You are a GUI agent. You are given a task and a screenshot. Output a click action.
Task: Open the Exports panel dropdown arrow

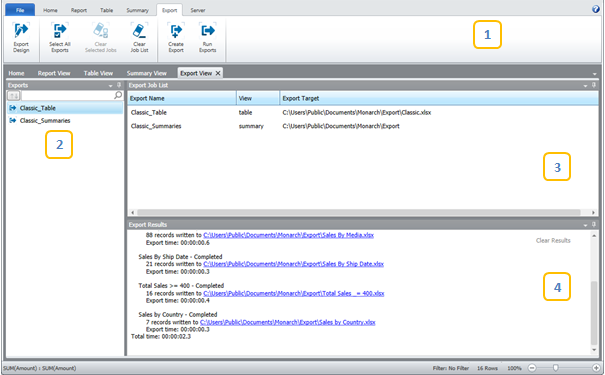110,86
